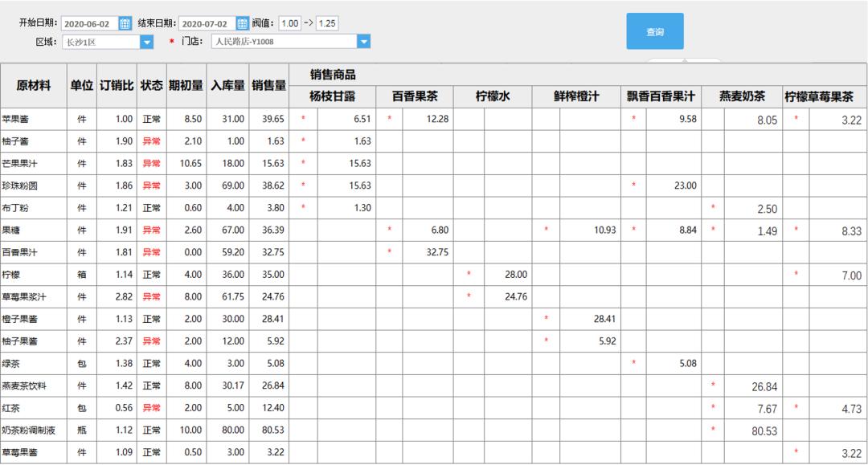This screenshot has width=868, height=465.
Task: Click the 阀值 maximum field showing 1.25
Action: [x=327, y=23]
